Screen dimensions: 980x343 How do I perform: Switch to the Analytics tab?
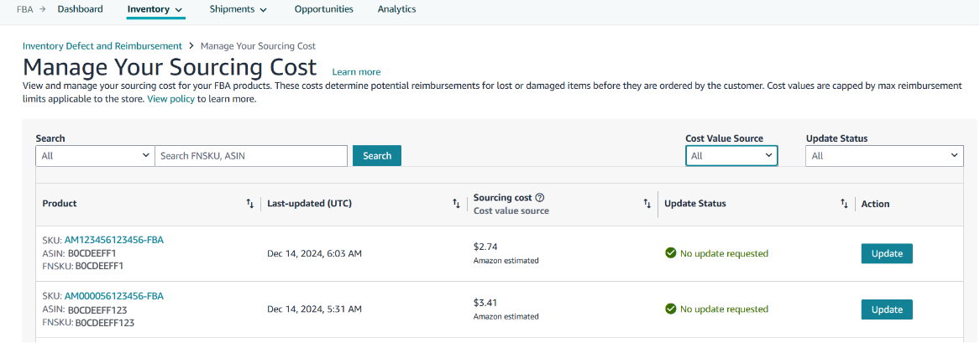tap(396, 9)
